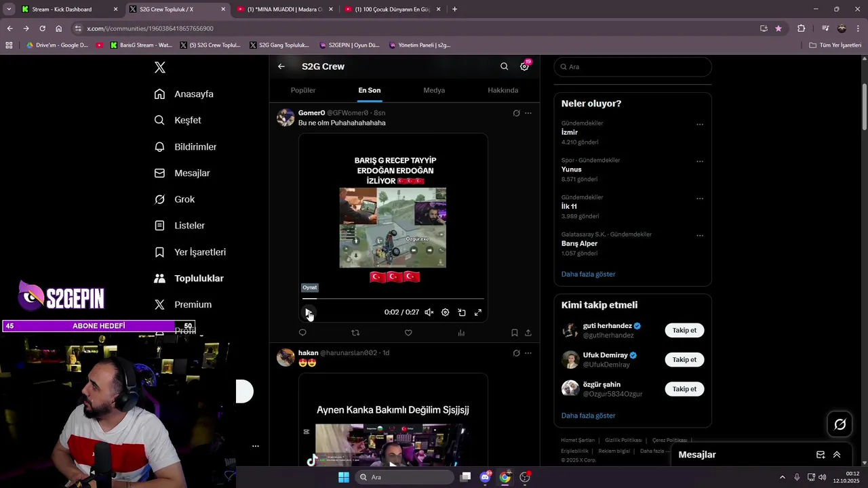Reload the page
Viewport: 868px width, 488px height.
[42, 28]
